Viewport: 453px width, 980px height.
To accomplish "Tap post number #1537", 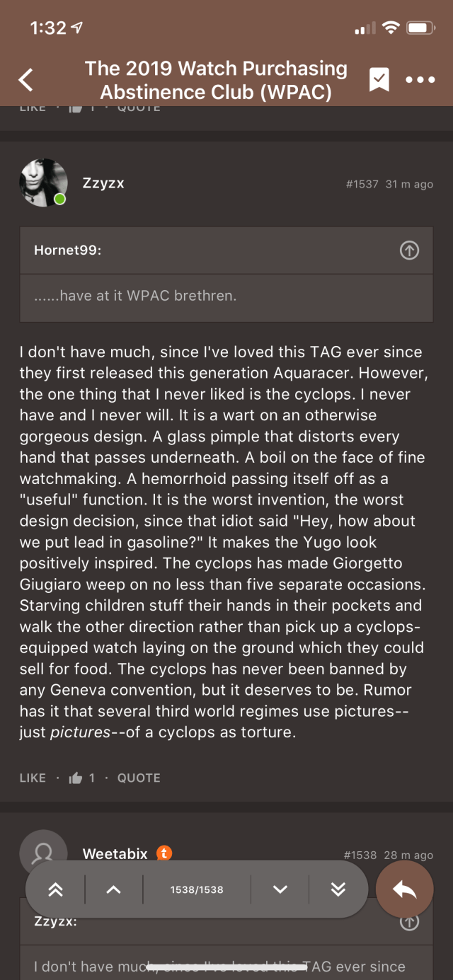I will tap(362, 184).
